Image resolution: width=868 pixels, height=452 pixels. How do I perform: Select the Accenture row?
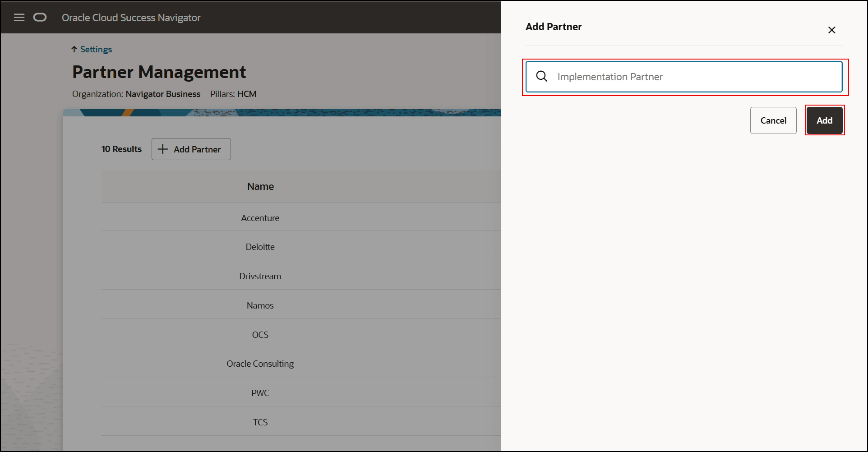(x=301, y=218)
